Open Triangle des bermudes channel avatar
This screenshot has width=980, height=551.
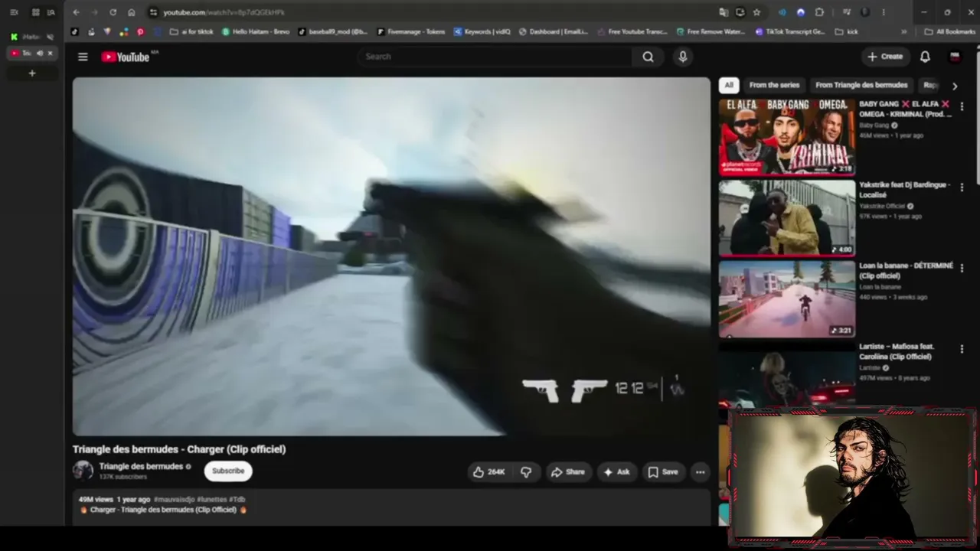point(83,471)
